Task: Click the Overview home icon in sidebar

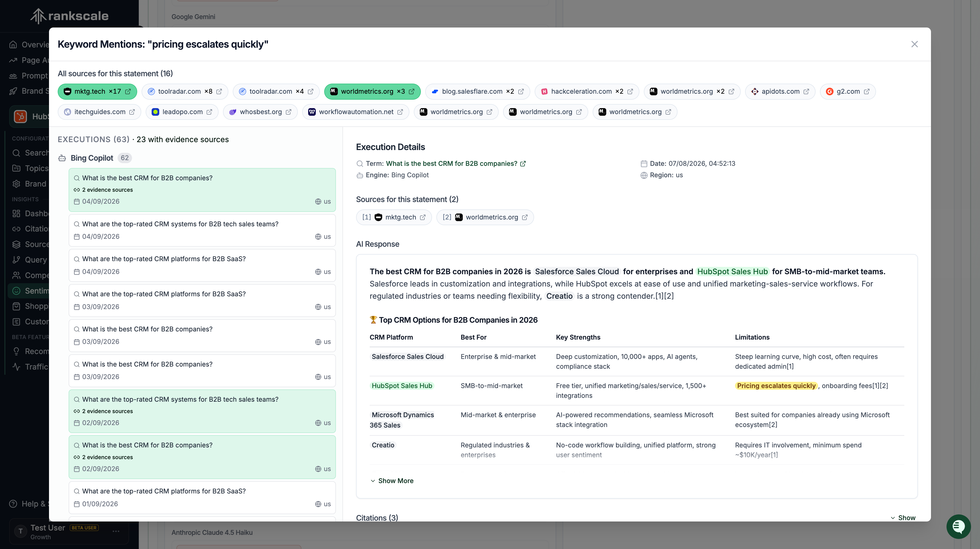Action: (13, 44)
